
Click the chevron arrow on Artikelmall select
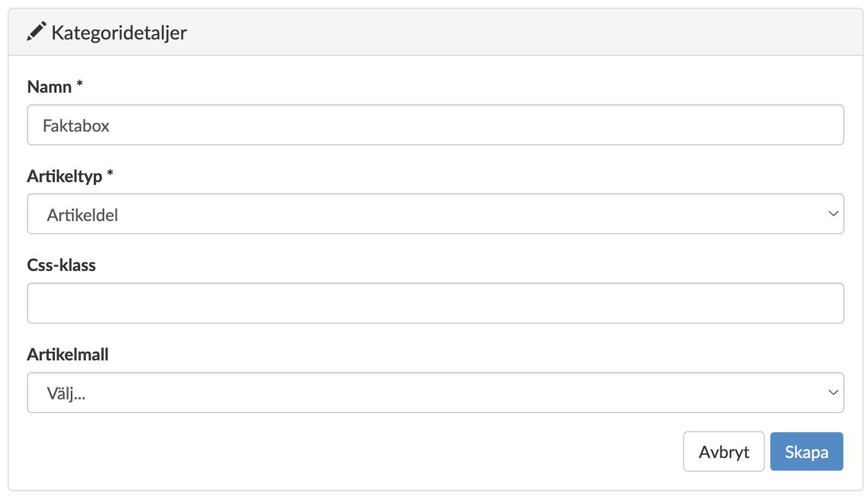pos(833,393)
